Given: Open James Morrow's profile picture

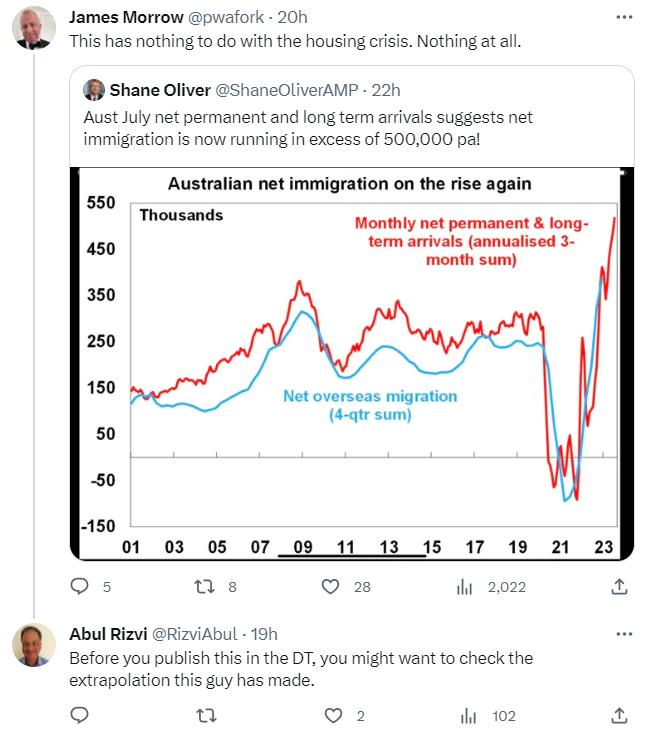Looking at the screenshot, I should pyautogui.click(x=33, y=29).
